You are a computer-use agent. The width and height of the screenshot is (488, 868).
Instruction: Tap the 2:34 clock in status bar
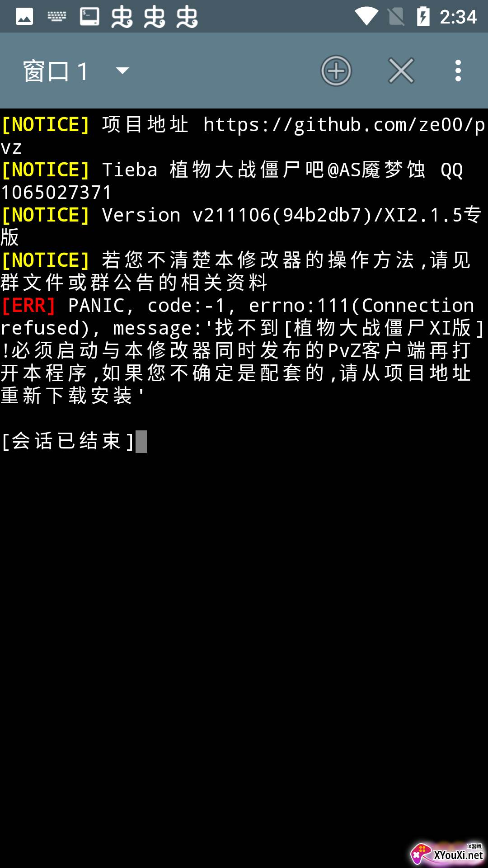tap(458, 17)
